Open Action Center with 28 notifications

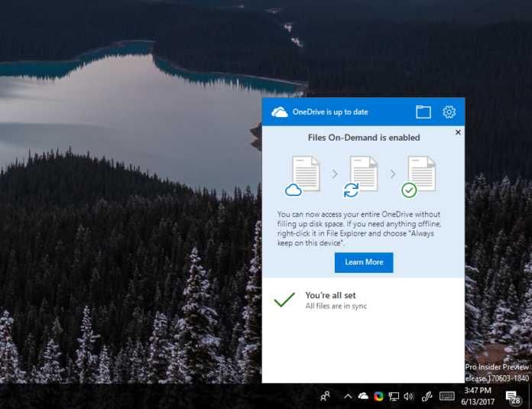(513, 397)
